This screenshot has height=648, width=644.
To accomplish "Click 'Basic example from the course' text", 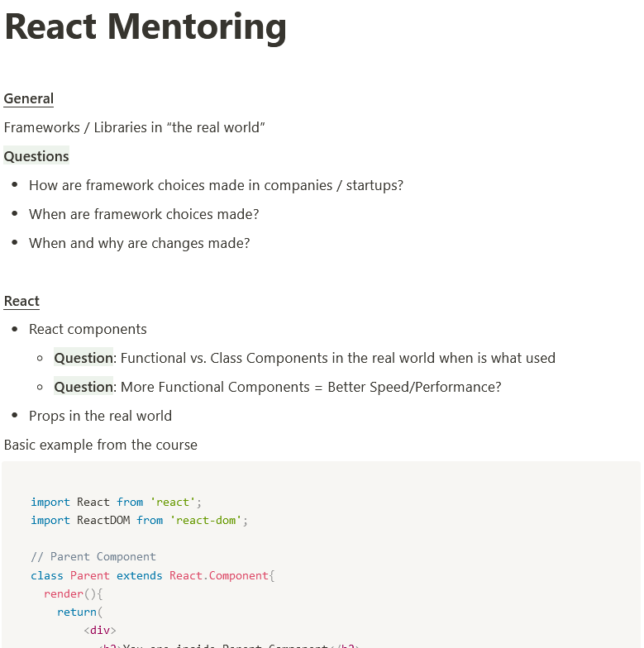I will (101, 445).
